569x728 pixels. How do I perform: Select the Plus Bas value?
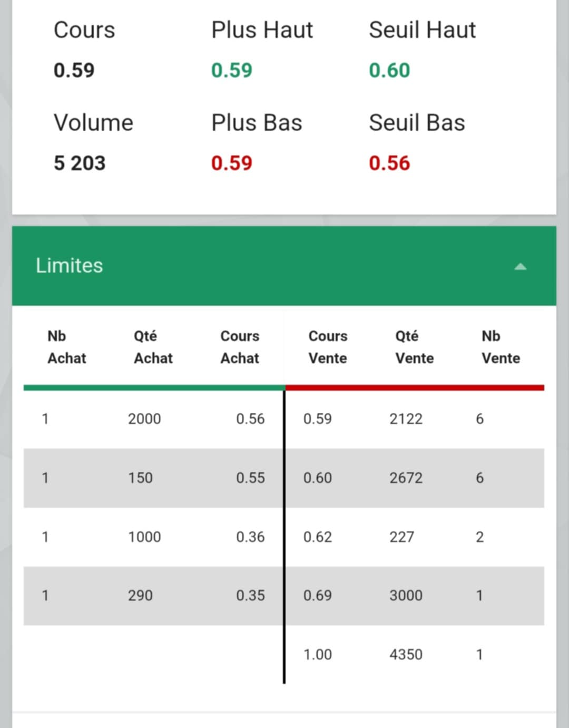click(232, 163)
